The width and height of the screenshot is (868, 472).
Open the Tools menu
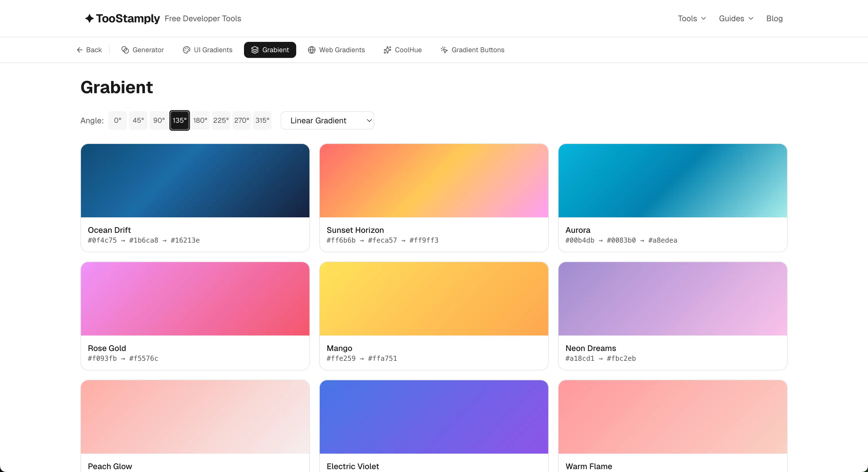[x=692, y=19]
